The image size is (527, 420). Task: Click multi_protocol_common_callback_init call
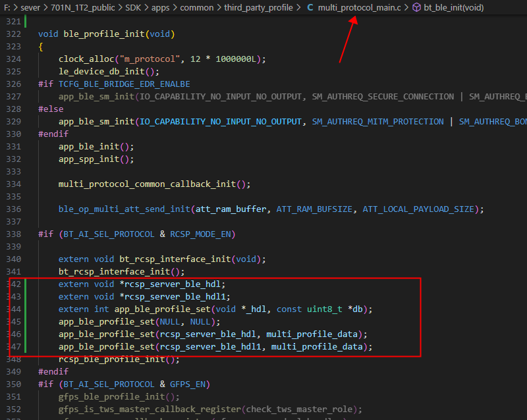(147, 184)
